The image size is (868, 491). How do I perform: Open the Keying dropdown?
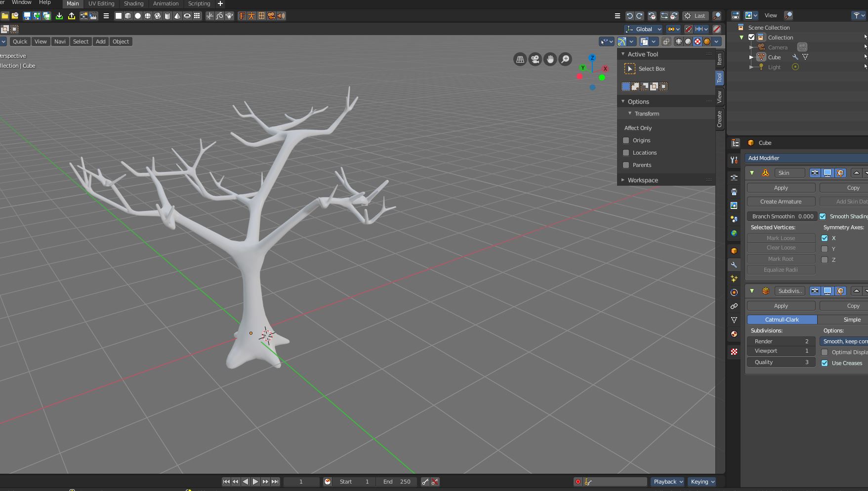(x=702, y=482)
